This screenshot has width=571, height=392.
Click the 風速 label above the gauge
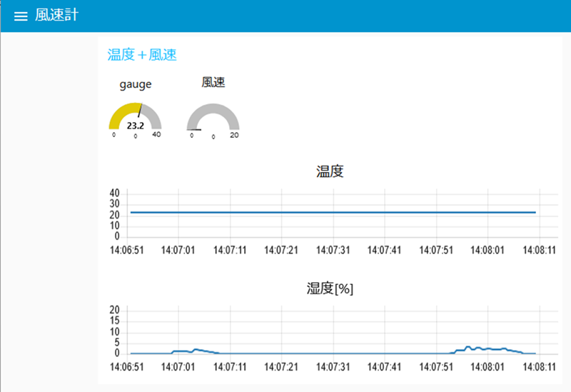pyautogui.click(x=213, y=83)
